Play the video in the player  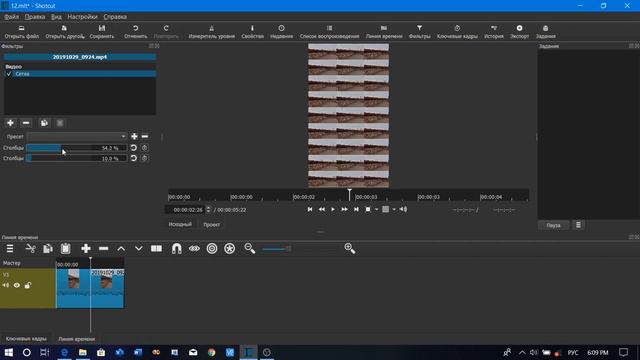333,209
